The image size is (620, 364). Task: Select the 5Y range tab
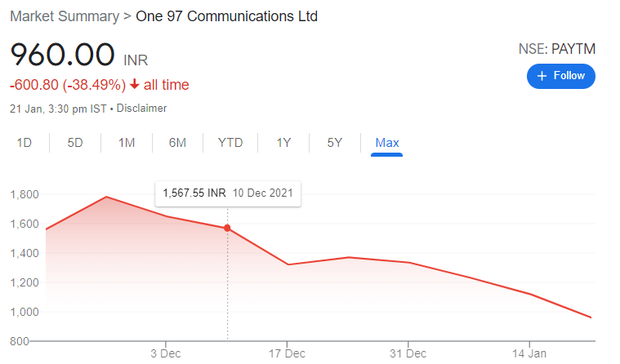[x=335, y=143]
